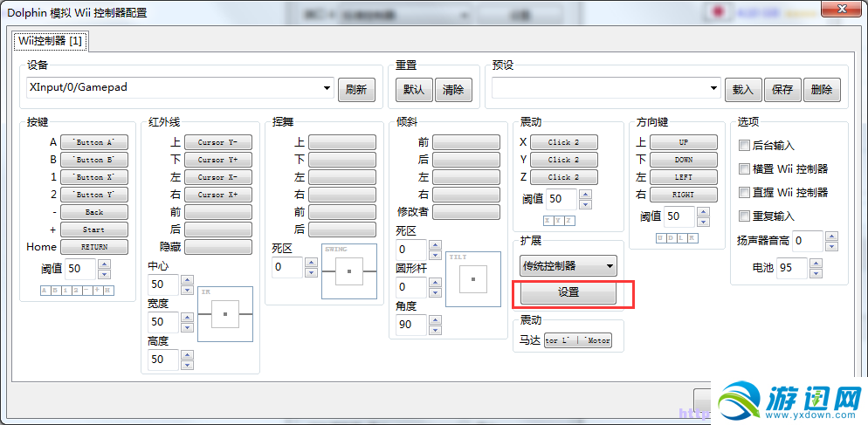Click the TILT preview box
This screenshot has width=868, height=425.
click(x=473, y=279)
